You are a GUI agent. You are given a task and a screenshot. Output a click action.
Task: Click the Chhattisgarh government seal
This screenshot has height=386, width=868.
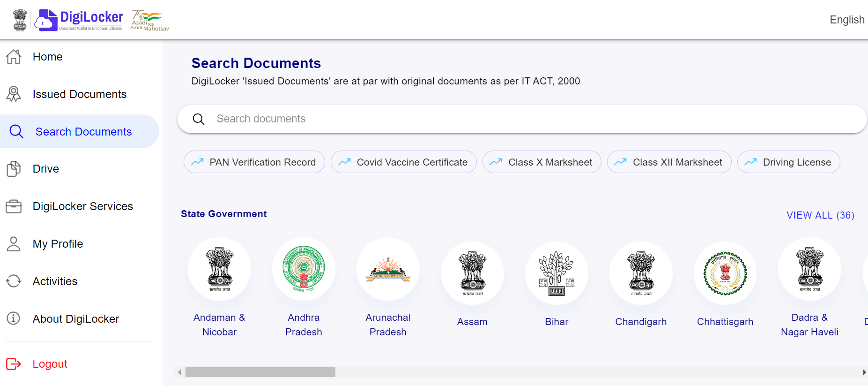point(726,273)
